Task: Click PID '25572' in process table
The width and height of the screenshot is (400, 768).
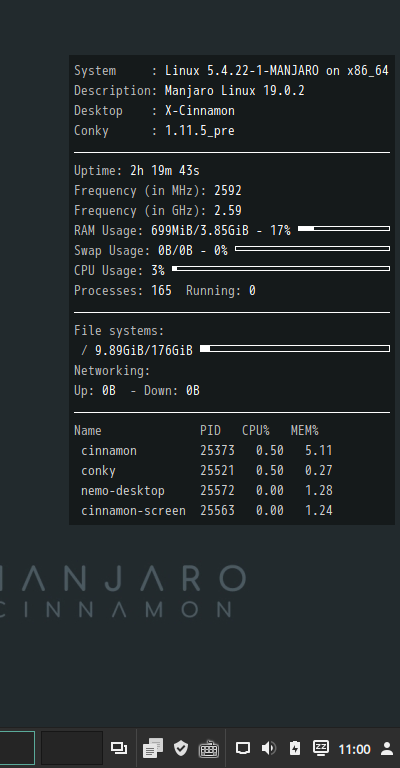Action: click(217, 491)
